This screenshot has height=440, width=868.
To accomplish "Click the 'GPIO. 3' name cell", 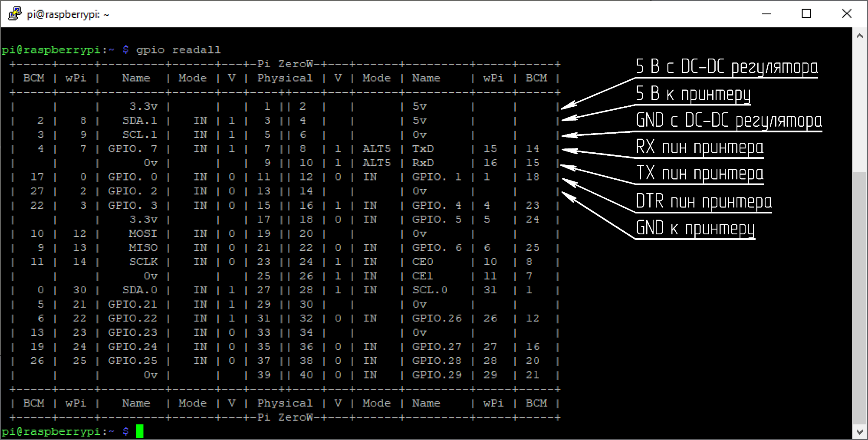I will pos(132,205).
